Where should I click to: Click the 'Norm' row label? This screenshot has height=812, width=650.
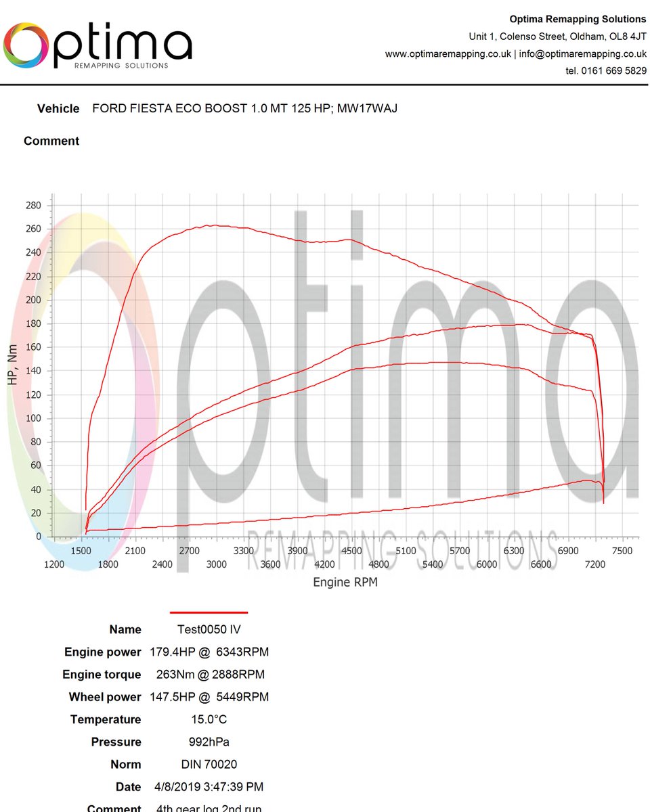pos(126,764)
